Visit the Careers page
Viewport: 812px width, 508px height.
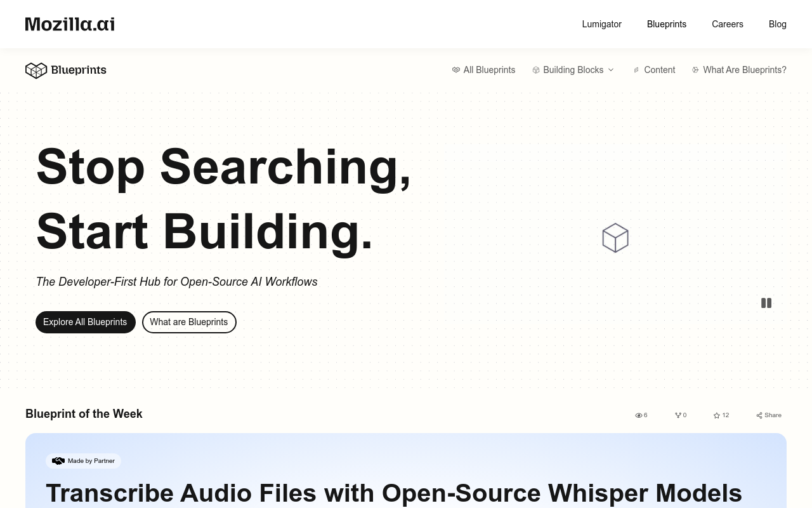pyautogui.click(x=727, y=24)
